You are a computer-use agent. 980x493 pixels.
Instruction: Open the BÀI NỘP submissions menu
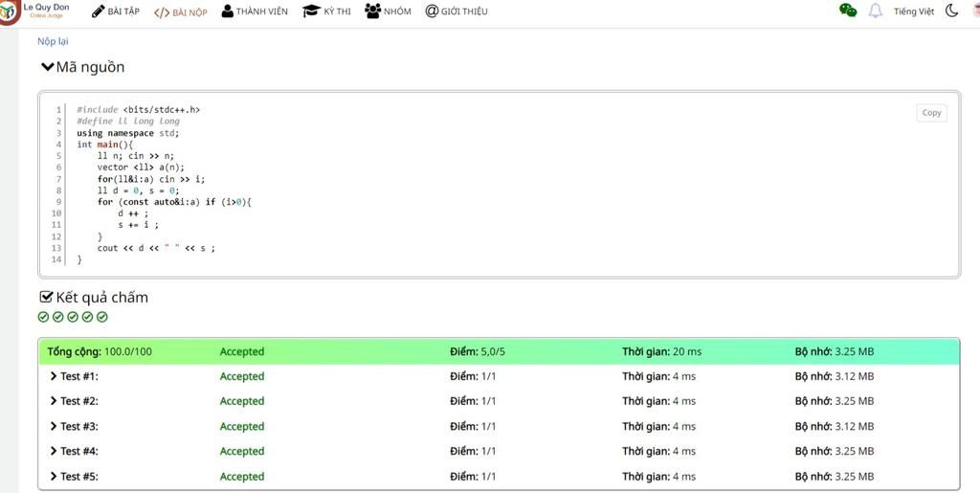(181, 11)
